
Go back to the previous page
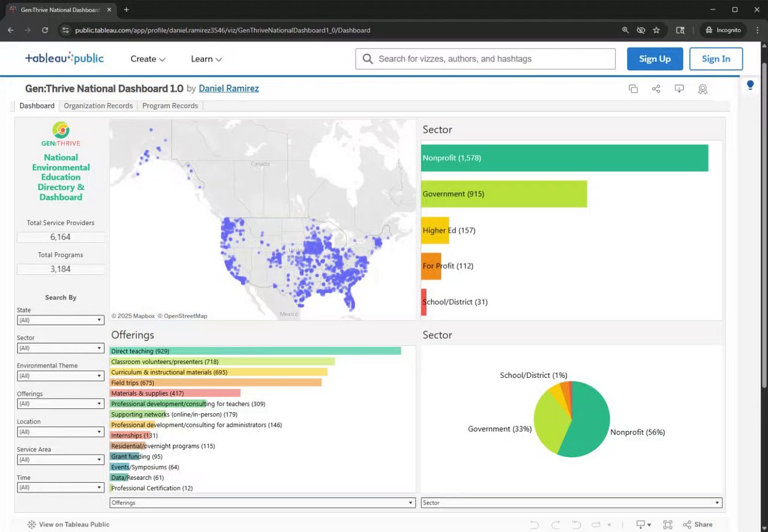coord(11,30)
